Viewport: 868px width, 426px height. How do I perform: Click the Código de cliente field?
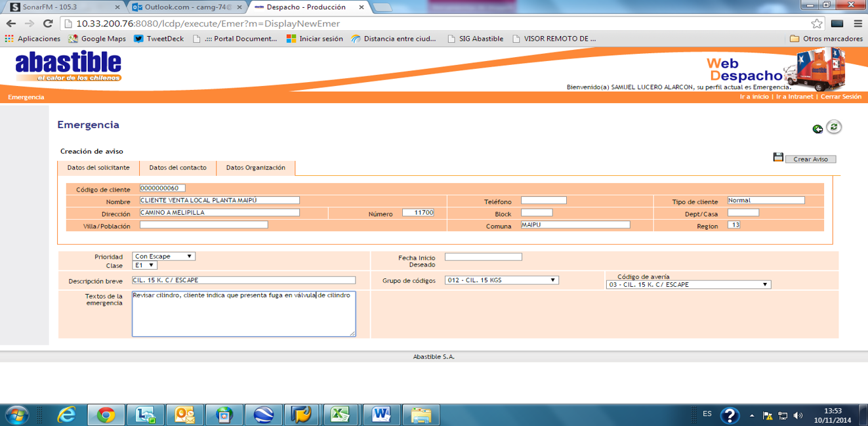click(163, 188)
